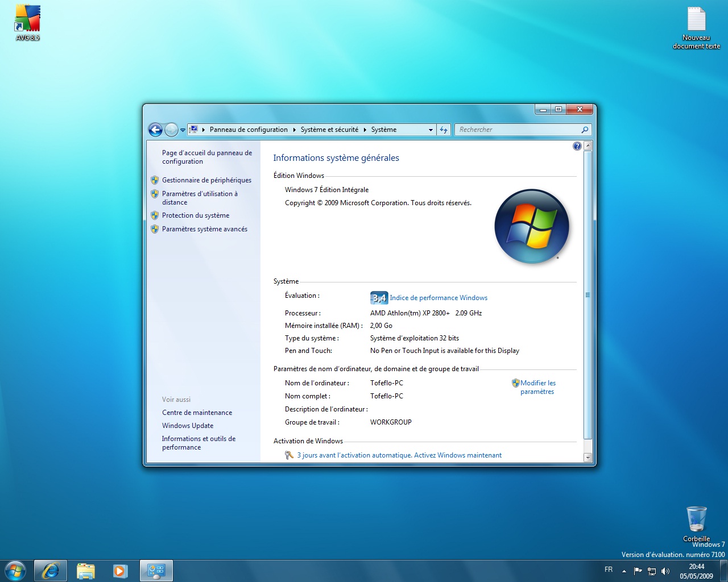
Task: Select the Control Panel taskbar button
Action: (x=156, y=571)
